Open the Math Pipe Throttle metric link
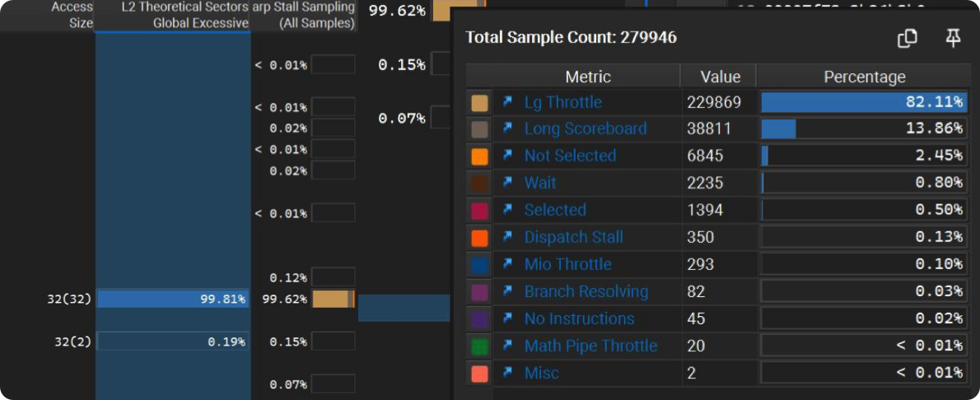Viewport: 980px width, 400px height. coord(590,346)
